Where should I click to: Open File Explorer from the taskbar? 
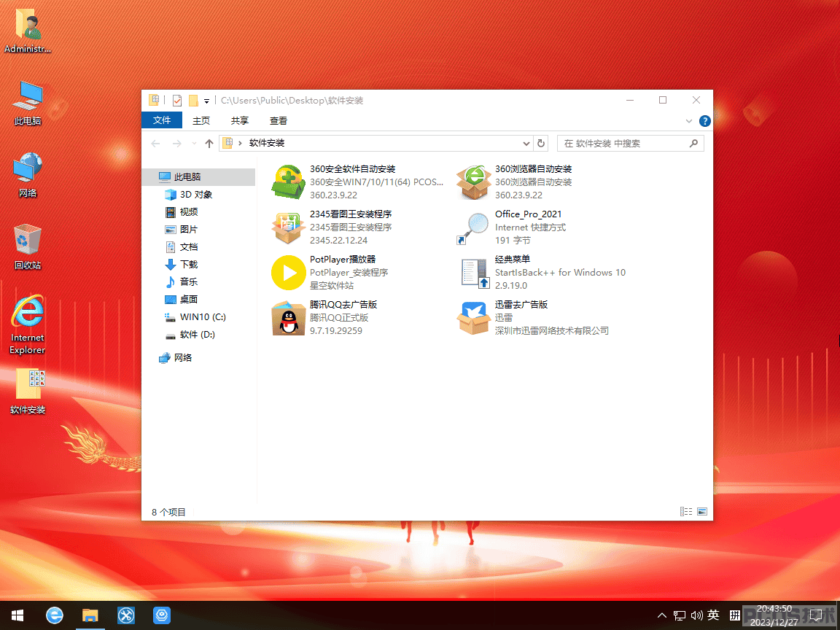(x=90, y=615)
